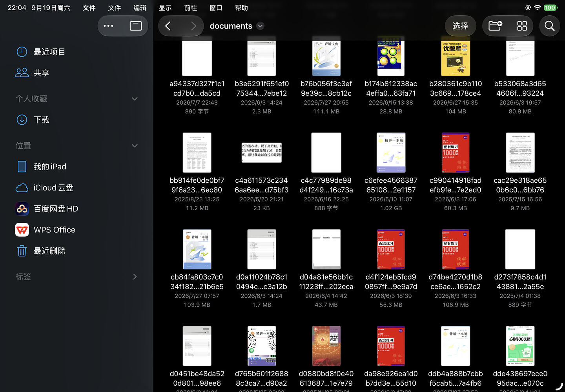This screenshot has width=565, height=392.
Task: Open the first 文件 menu in the menu bar
Action: [89, 8]
